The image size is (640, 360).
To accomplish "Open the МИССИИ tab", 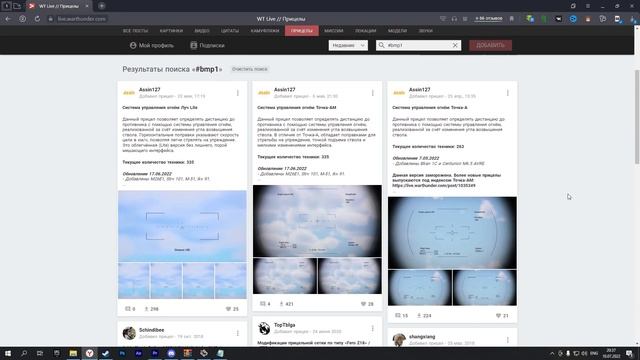I will point(333,31).
